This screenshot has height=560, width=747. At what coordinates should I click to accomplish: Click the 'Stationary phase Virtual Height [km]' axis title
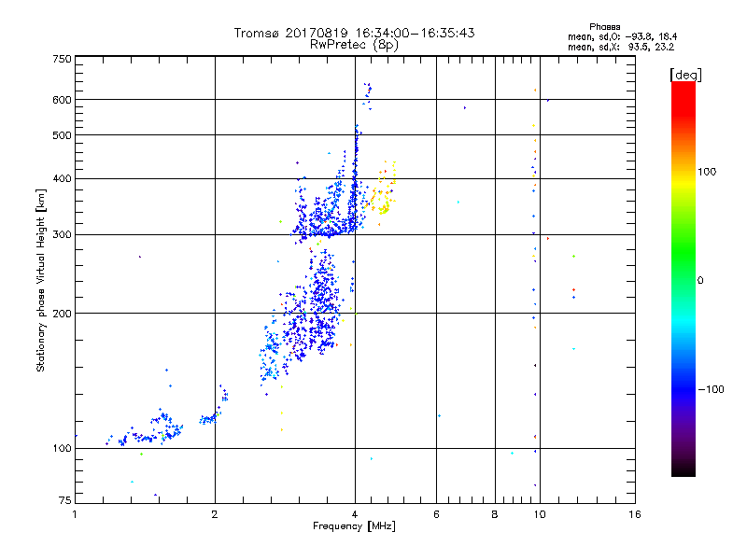(41, 281)
